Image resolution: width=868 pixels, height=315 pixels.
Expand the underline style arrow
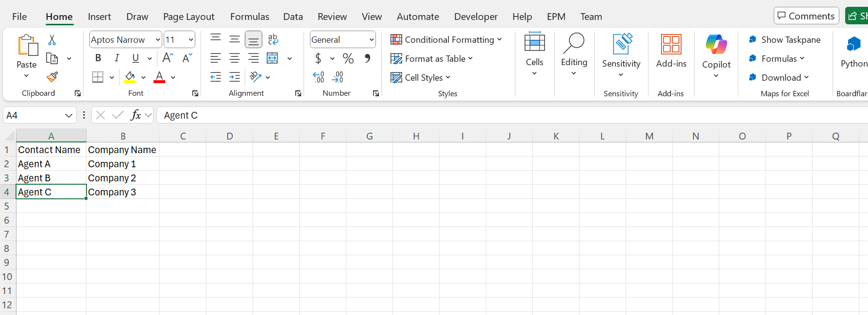click(x=150, y=58)
